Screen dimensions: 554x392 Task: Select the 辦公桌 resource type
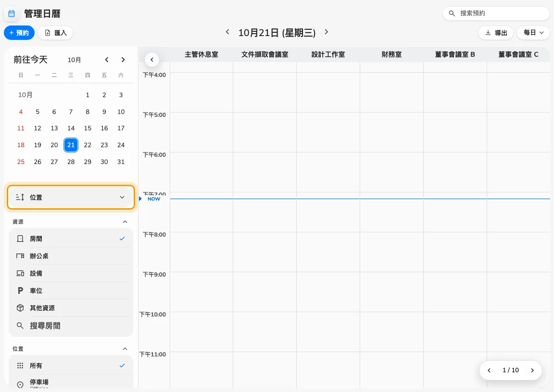coord(71,256)
